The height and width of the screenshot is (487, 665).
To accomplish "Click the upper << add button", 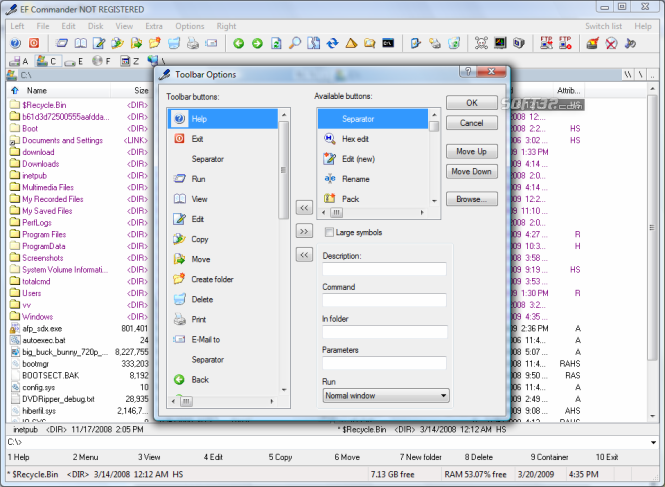I will point(304,207).
